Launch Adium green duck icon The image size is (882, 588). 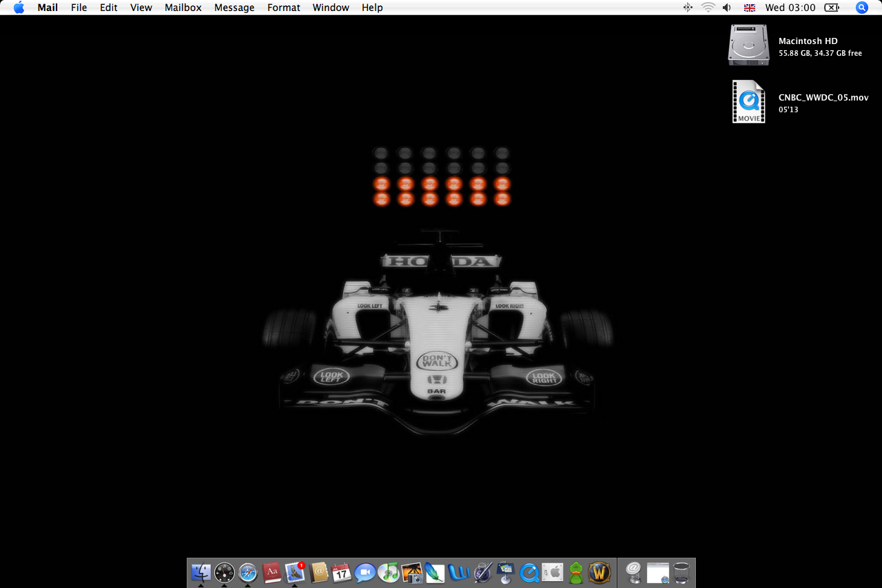[x=576, y=572]
